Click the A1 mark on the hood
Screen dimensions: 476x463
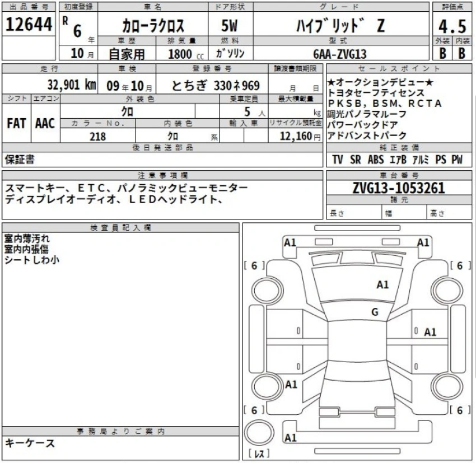[382, 284]
